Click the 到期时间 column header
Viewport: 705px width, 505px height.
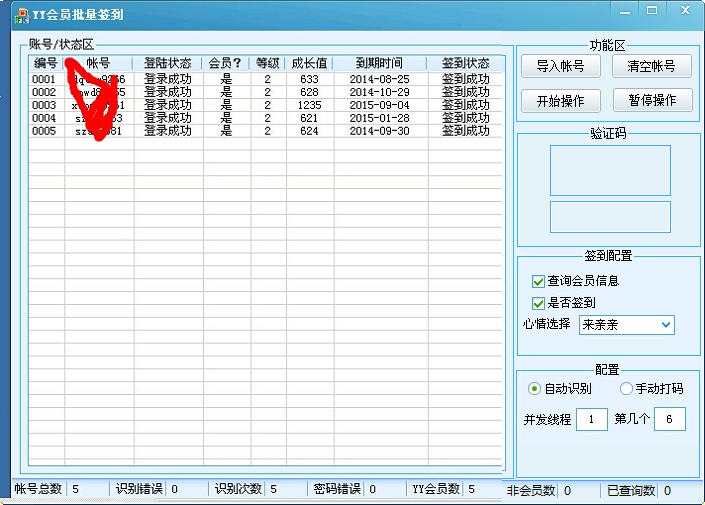380,63
